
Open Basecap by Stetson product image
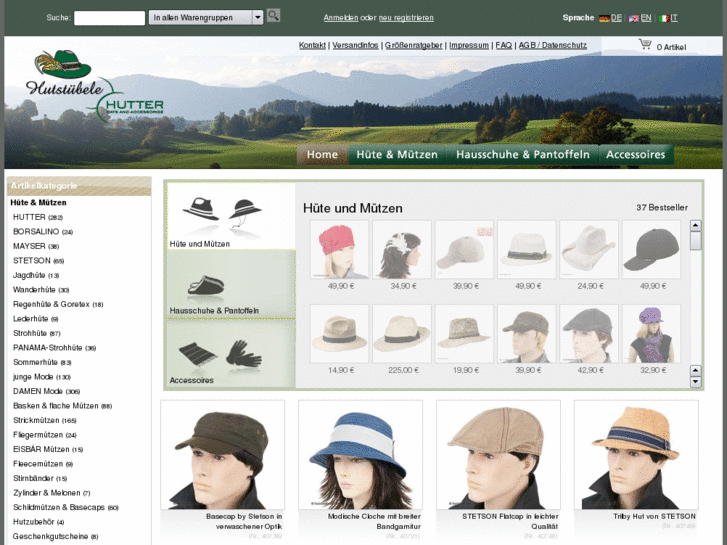tap(223, 455)
